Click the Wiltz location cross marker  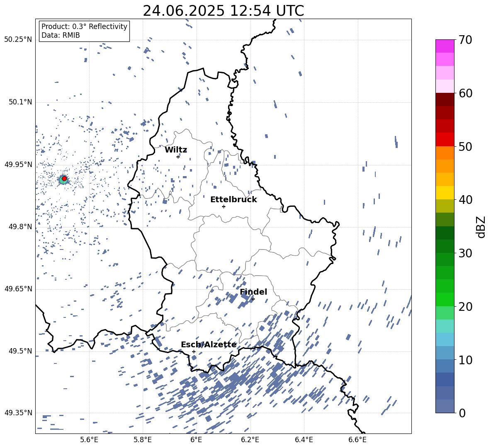coord(178,157)
